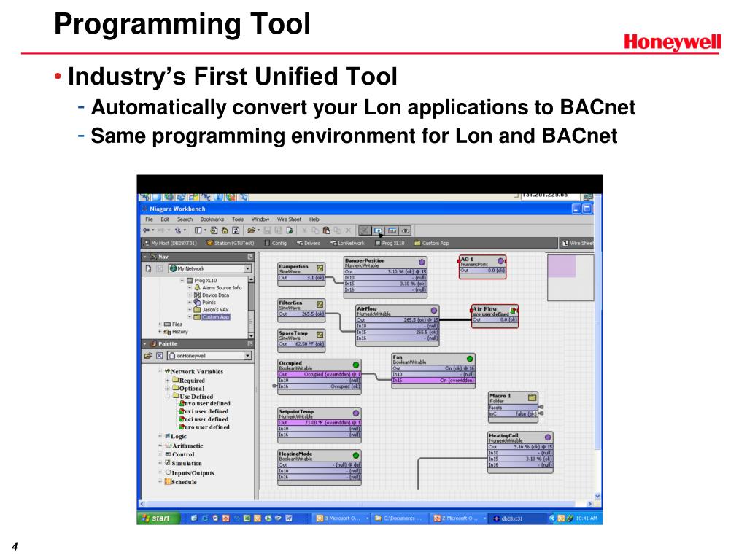The width and height of the screenshot is (747, 560).
Task: Toggle the thumbnail view toolbar button
Action: click(392, 230)
